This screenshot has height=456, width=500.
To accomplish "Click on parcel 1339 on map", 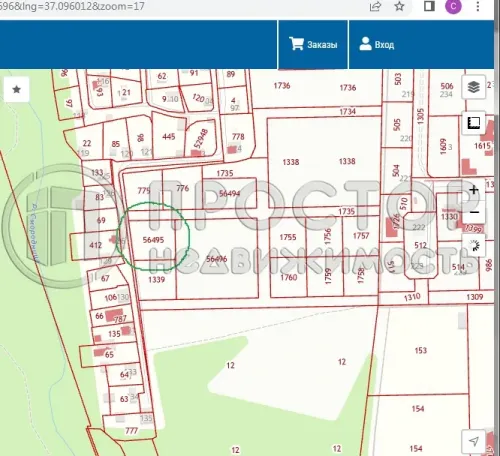I will click(x=156, y=279).
